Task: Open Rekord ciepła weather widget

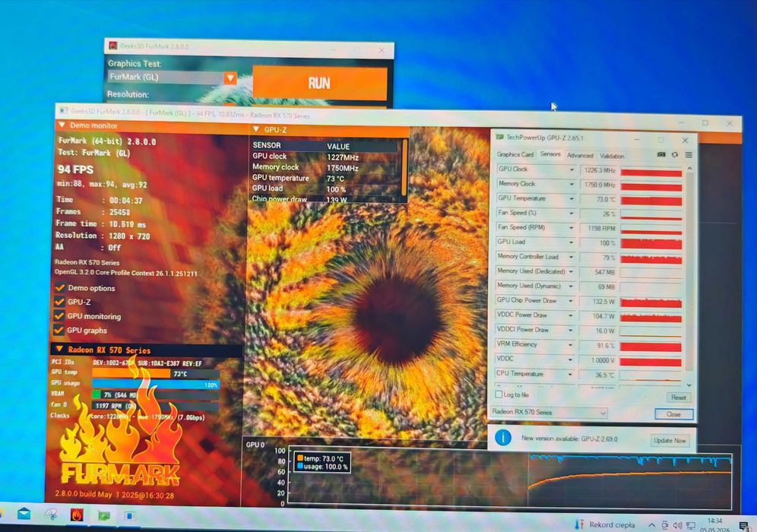Action: 606,524
